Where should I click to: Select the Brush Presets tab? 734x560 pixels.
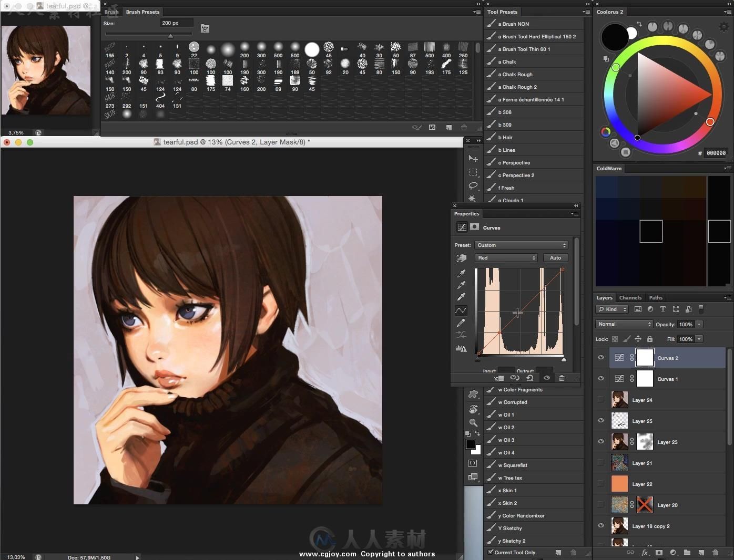coord(142,12)
